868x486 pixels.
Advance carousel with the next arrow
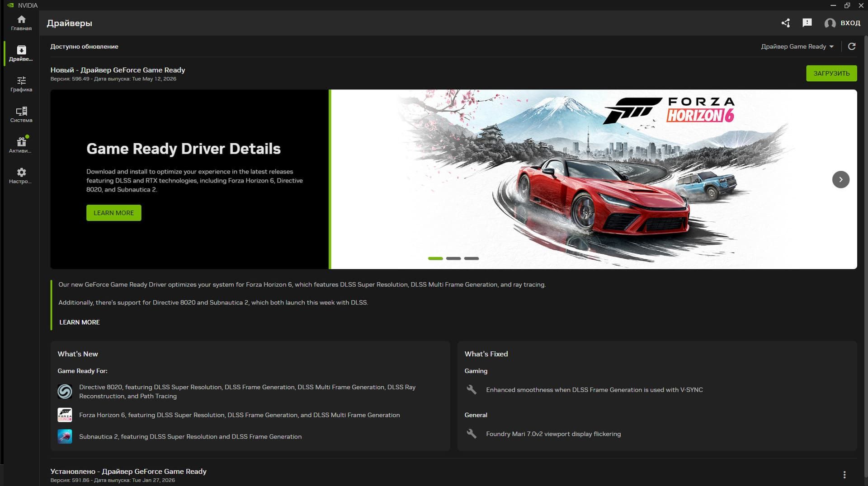click(841, 179)
